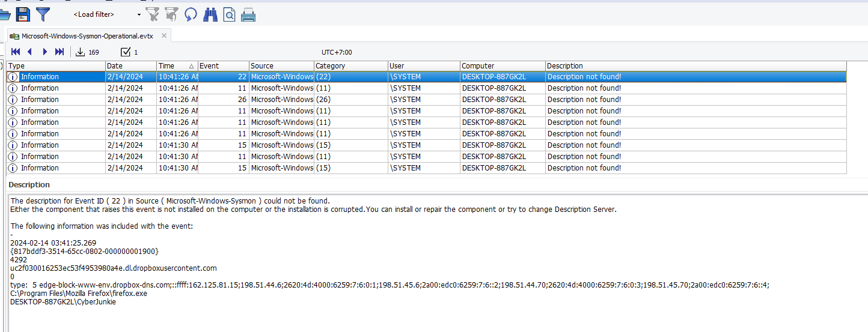Click the Refresh circular arrow icon
Screen dimensions: 868x332
pyautogui.click(x=191, y=14)
